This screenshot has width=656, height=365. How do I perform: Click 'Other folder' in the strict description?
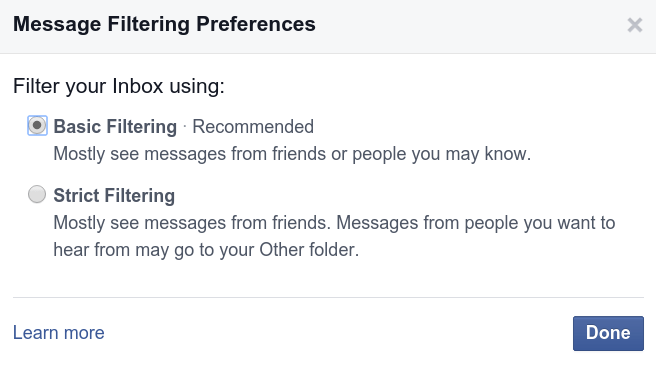click(x=309, y=250)
